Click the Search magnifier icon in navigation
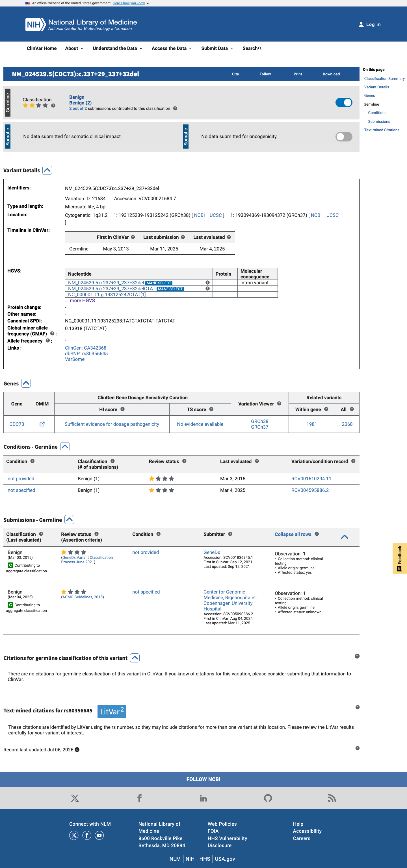Screen dimensions: 407x868 [x=260, y=49]
